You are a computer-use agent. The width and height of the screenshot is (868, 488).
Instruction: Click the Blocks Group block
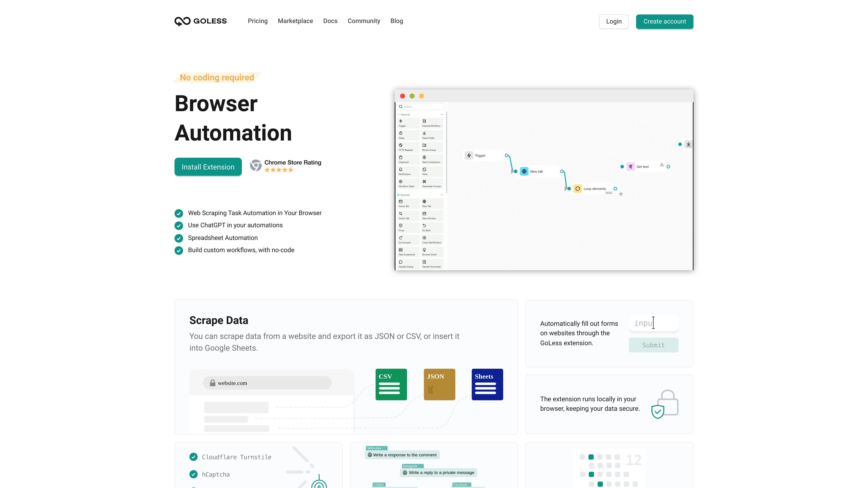pos(432,147)
